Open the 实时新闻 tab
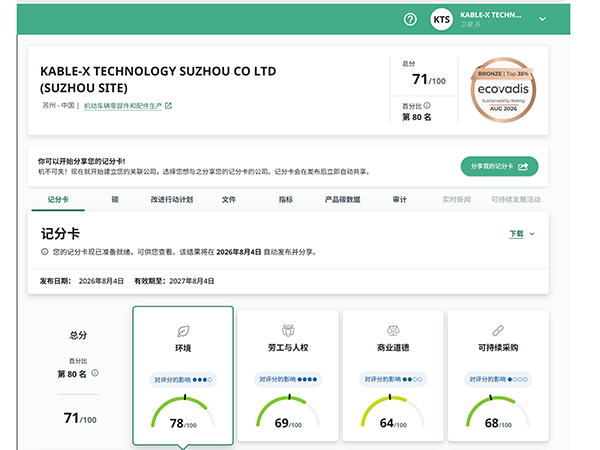Viewport: 600px width, 450px height. tap(457, 199)
